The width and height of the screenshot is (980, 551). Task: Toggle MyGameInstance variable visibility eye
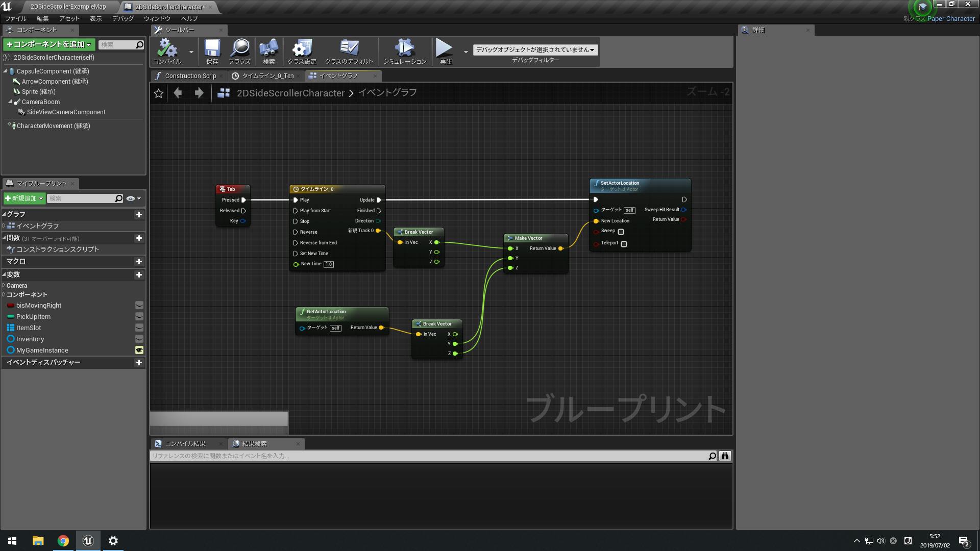(139, 350)
